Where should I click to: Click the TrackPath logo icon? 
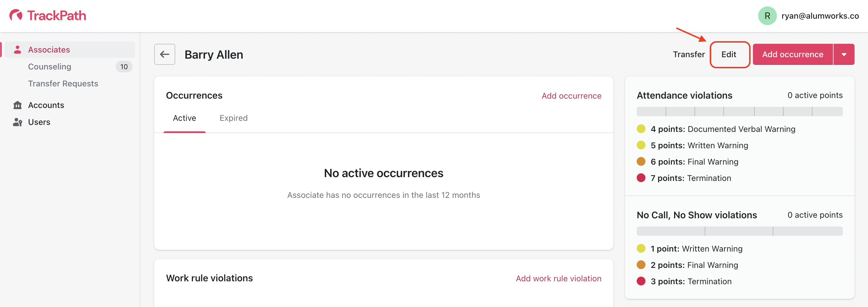[16, 15]
